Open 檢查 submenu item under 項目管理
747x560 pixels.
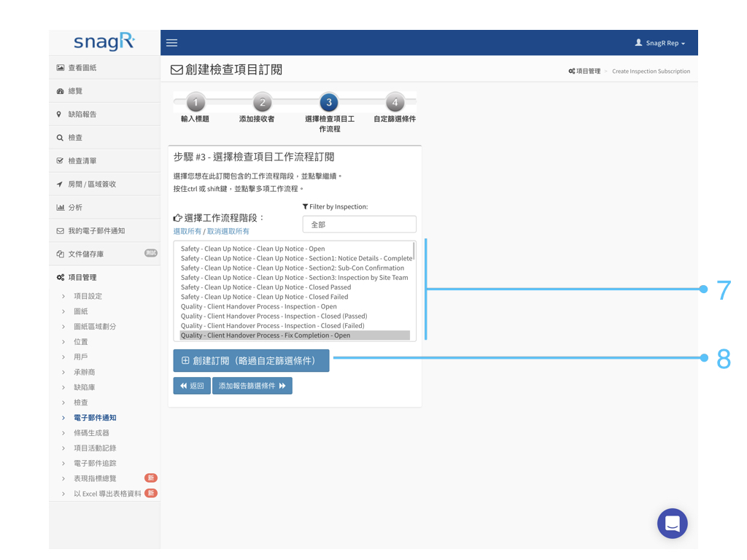[80, 402]
